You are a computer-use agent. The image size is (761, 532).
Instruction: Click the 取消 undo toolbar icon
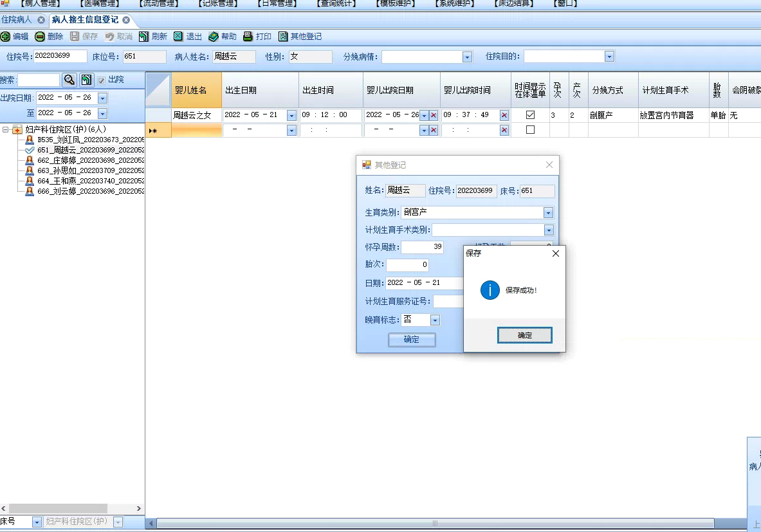110,37
